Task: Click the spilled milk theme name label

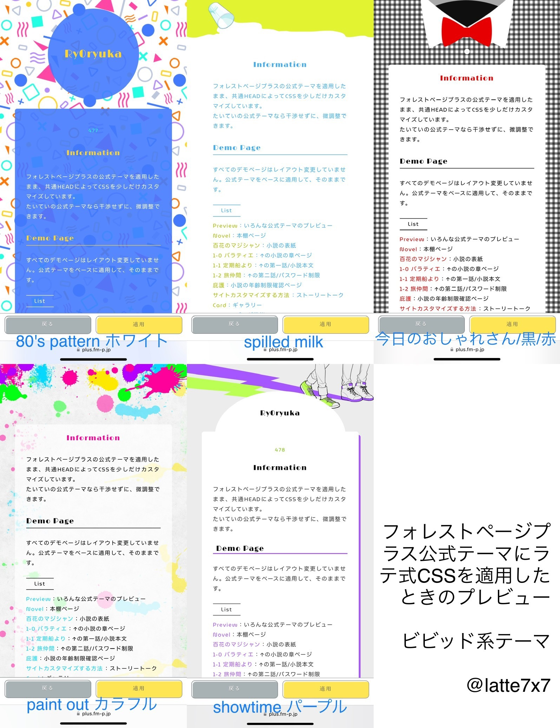Action: [283, 342]
